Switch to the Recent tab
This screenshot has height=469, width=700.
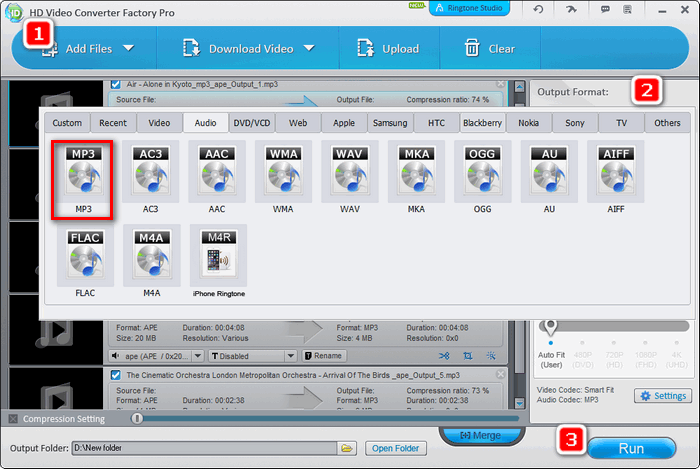pyautogui.click(x=113, y=123)
